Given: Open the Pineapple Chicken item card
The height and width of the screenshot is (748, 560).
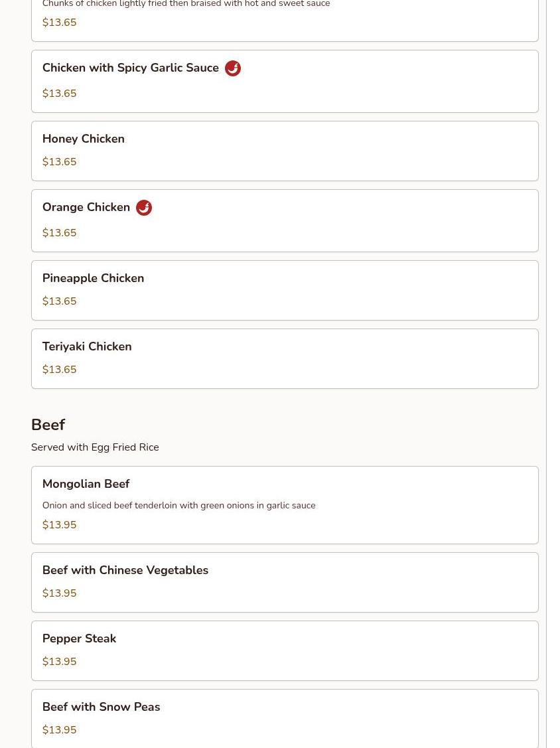Looking at the screenshot, I should coord(285,290).
